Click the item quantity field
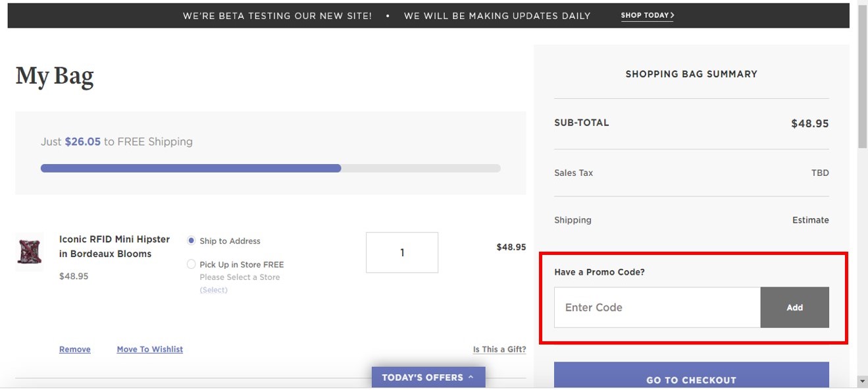The image size is (868, 390). (402, 252)
